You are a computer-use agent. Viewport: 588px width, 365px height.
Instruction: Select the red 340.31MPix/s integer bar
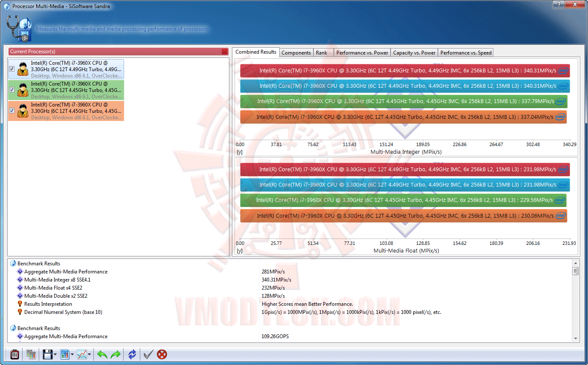click(405, 71)
